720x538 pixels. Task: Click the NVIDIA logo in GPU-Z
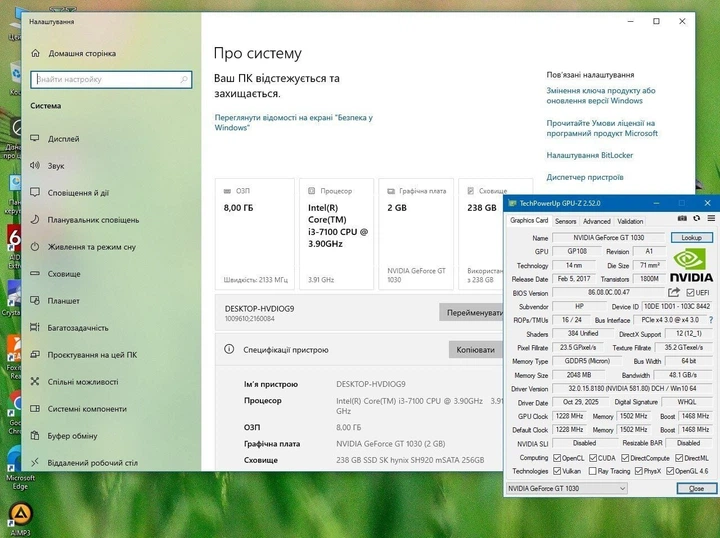(x=691, y=265)
